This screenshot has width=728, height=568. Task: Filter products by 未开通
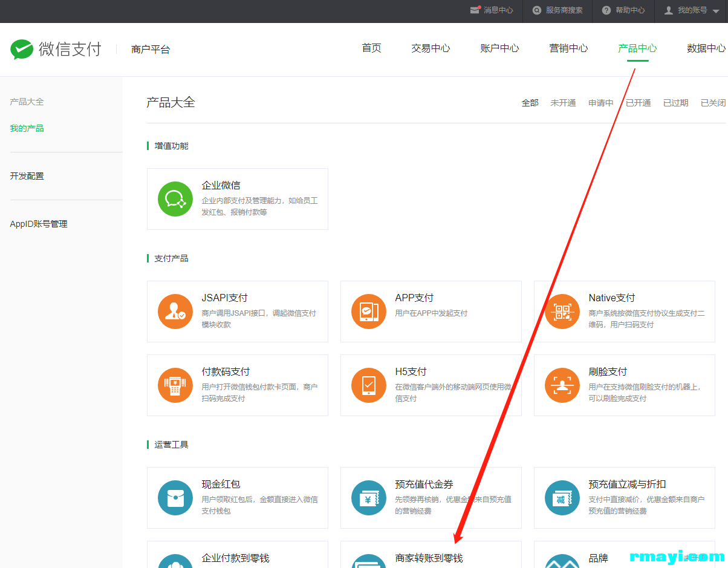click(563, 103)
